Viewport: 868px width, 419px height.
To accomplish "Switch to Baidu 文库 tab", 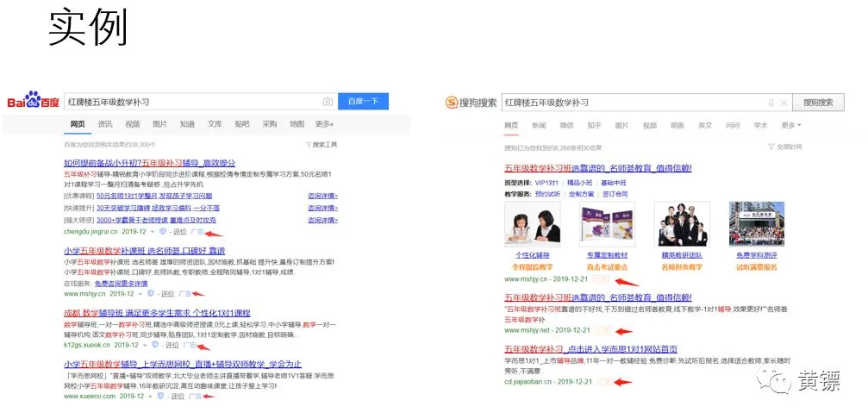I will [215, 124].
